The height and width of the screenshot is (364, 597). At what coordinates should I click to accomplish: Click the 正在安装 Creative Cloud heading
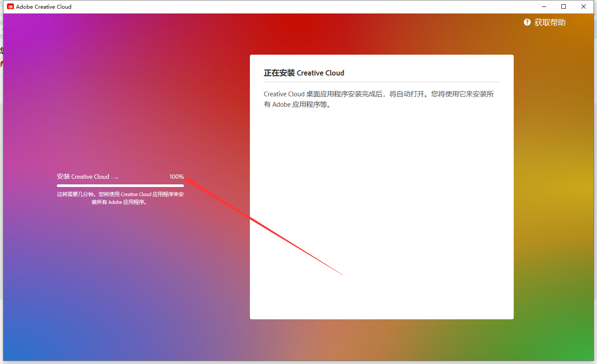point(304,73)
